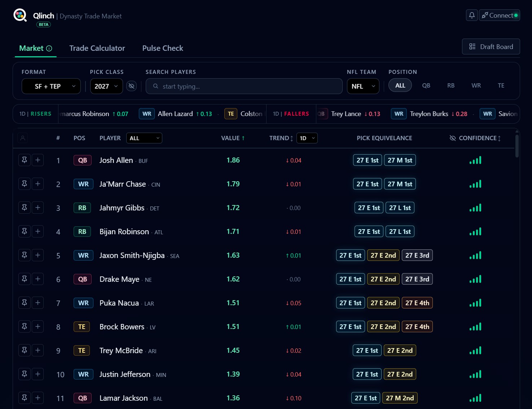Add Lamar Jackson with plus button

click(38, 398)
